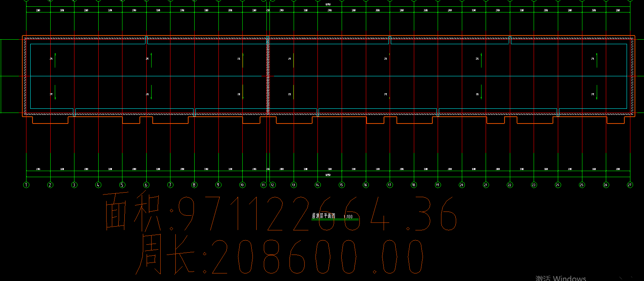Click grid axis bubble number 22

[x=510, y=185]
